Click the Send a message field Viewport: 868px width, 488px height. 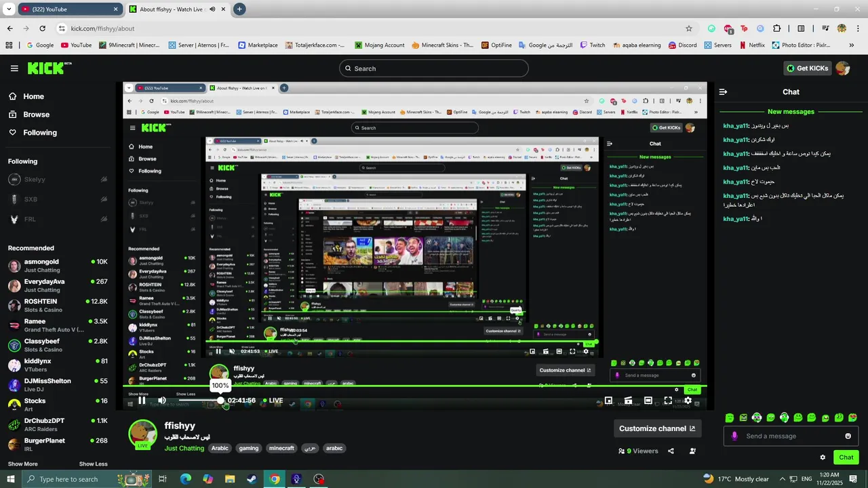click(791, 436)
